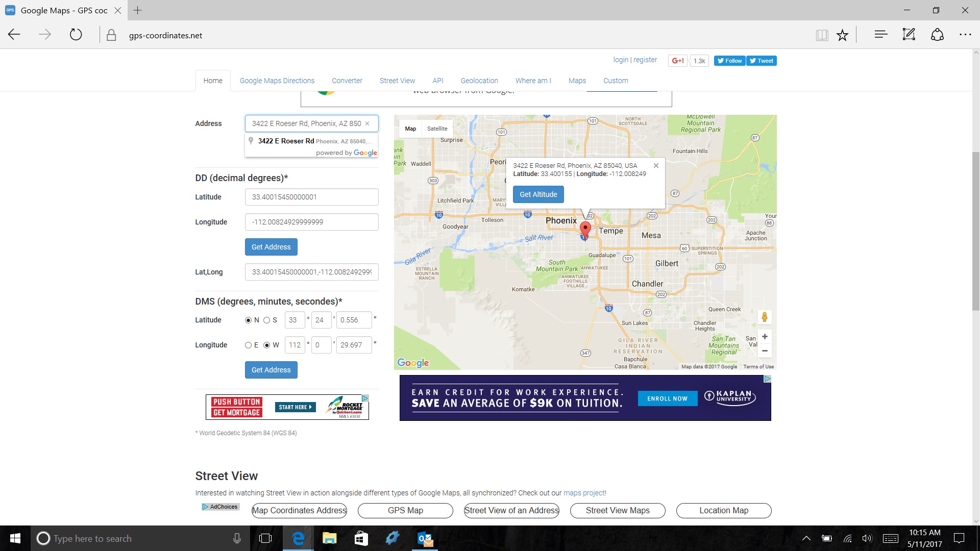Open the Google Maps Directions tab
980x551 pixels.
click(x=277, y=81)
